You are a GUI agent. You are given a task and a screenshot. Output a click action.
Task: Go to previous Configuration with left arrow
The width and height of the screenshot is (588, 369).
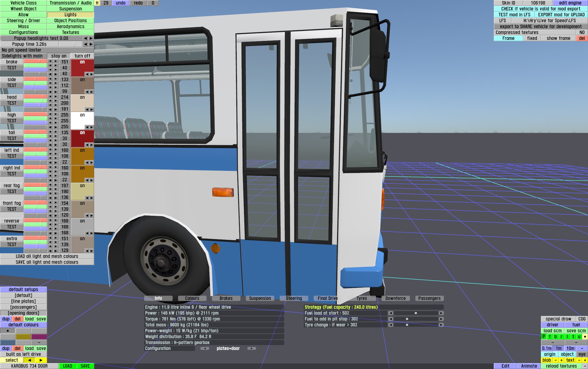pos(205,348)
